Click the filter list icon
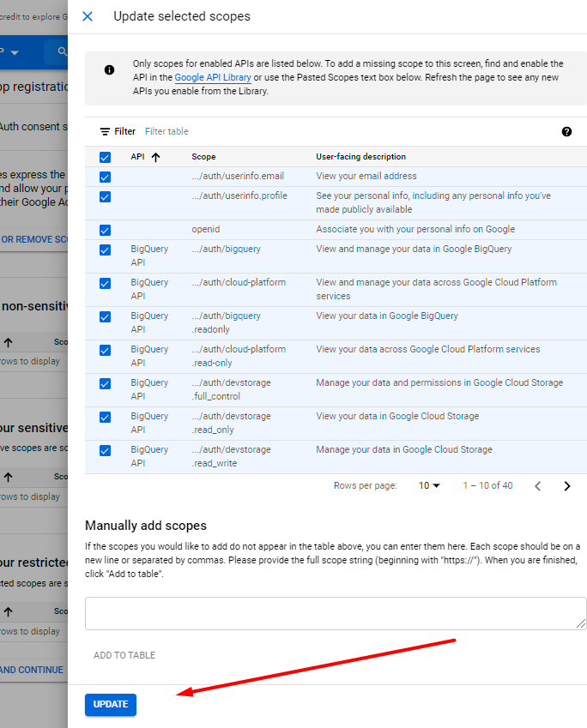Viewport: 587px width, 728px height. tap(105, 132)
